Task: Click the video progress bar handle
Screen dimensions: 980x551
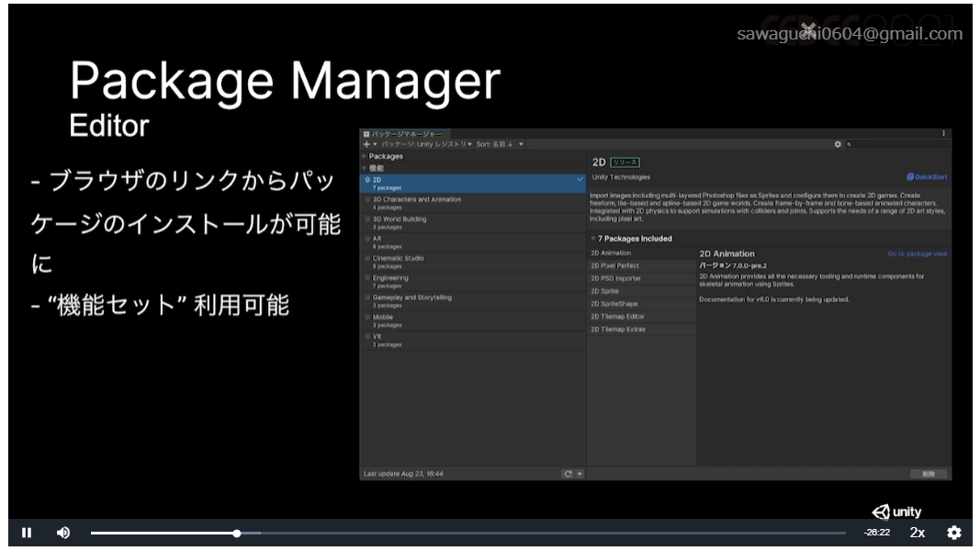Action: [237, 533]
